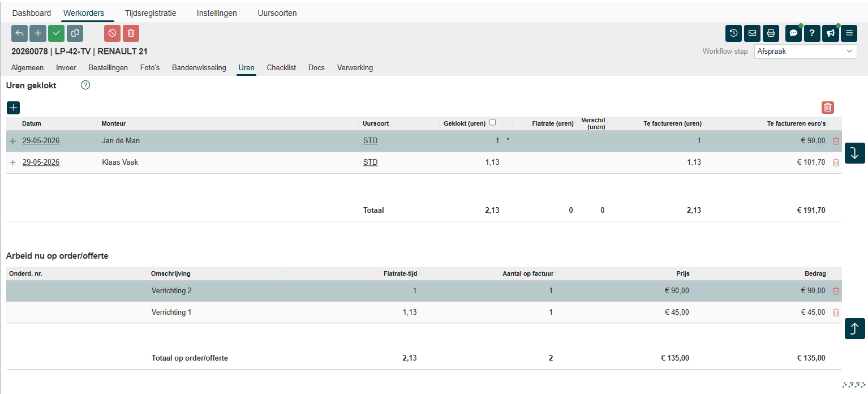Click the printer icon
The image size is (868, 394).
tap(771, 33)
